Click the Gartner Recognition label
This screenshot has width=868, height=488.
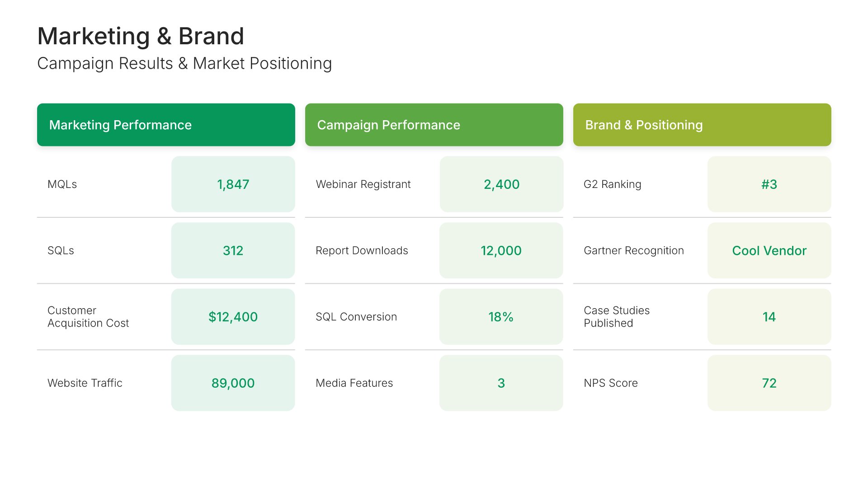click(x=633, y=250)
